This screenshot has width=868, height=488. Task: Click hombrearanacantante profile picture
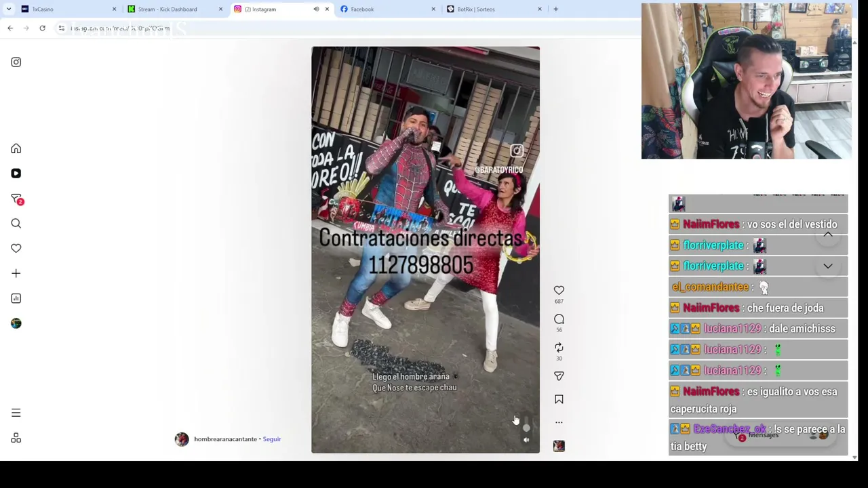(182, 439)
